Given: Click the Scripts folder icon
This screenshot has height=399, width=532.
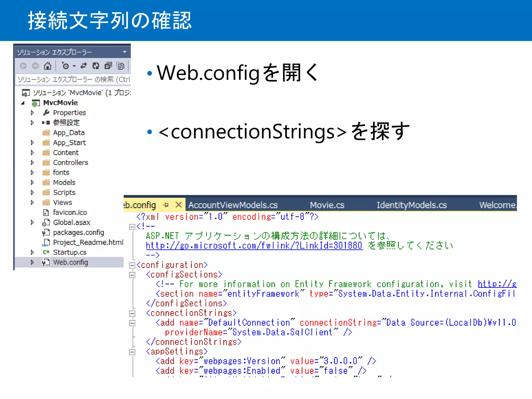Looking at the screenshot, I should pos(46,192).
